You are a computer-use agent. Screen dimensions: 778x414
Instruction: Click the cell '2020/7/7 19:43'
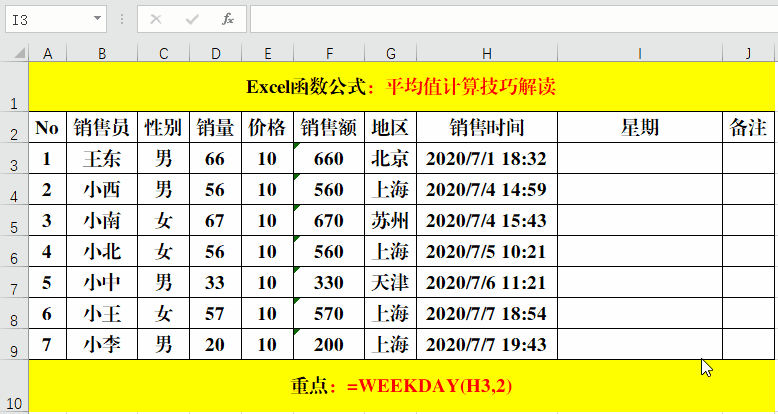[487, 344]
